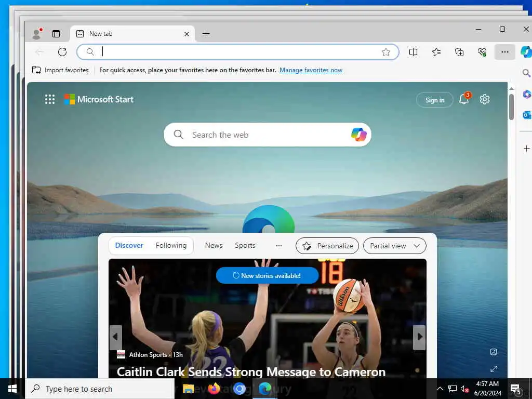Image resolution: width=532 pixels, height=399 pixels.
Task: Click the Sign in button
Action: (x=435, y=100)
